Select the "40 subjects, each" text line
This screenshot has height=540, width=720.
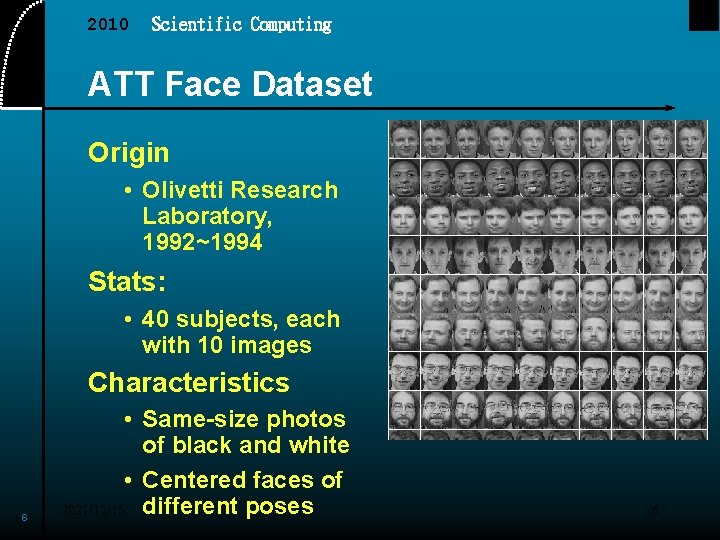241,319
